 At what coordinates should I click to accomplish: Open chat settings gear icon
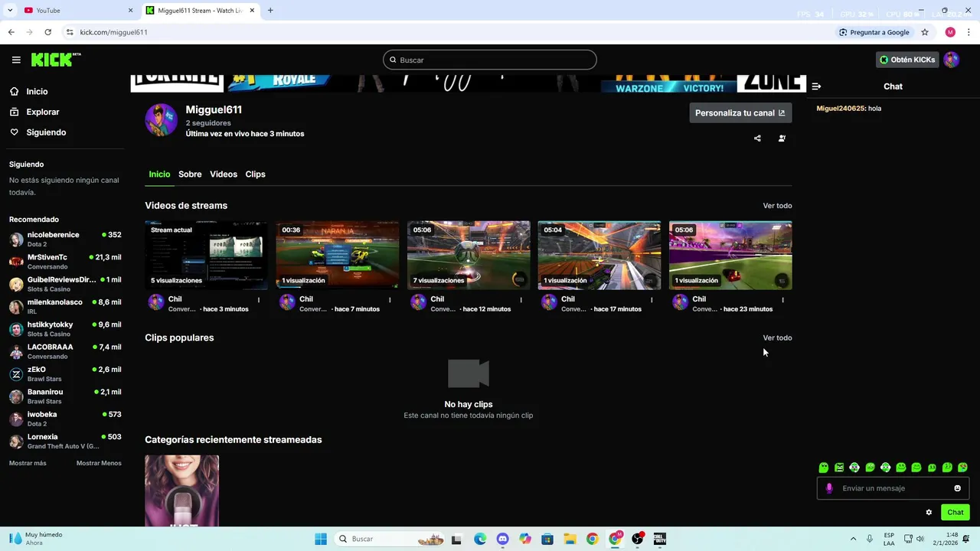pos(929,513)
